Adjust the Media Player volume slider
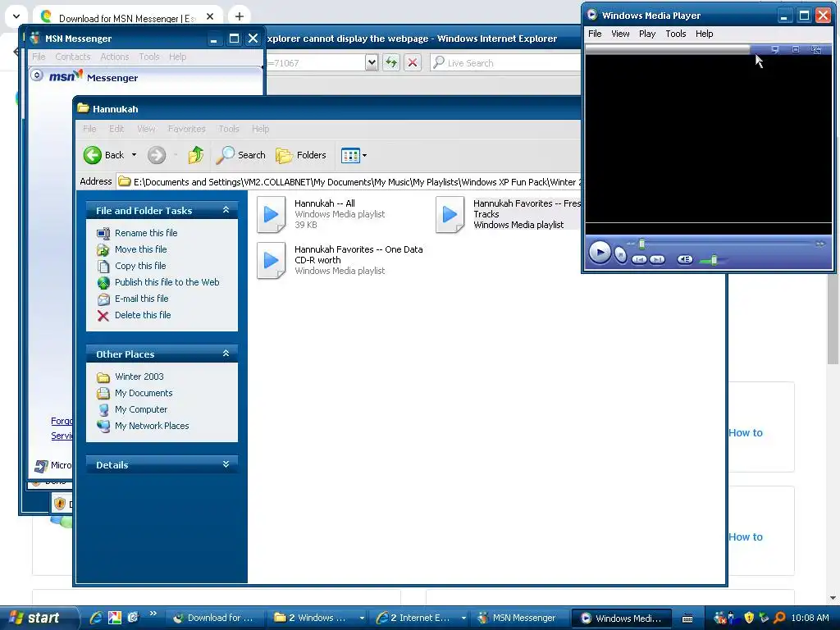The image size is (840, 630). (714, 260)
